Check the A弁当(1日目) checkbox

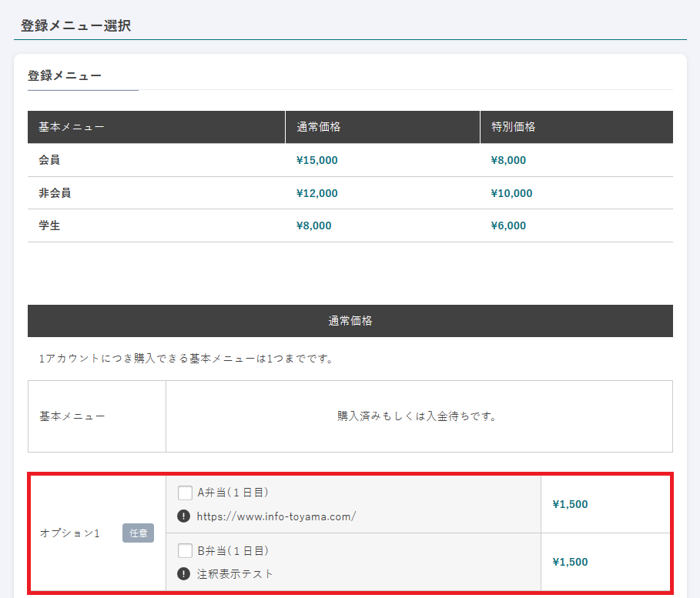pyautogui.click(x=185, y=493)
